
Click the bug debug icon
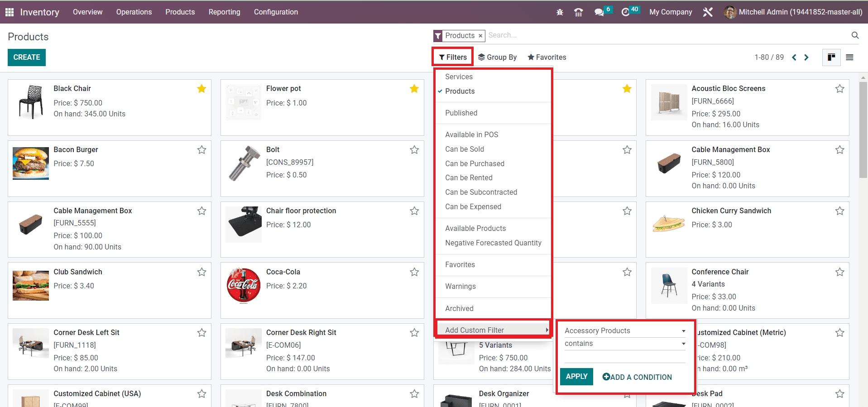coord(560,12)
